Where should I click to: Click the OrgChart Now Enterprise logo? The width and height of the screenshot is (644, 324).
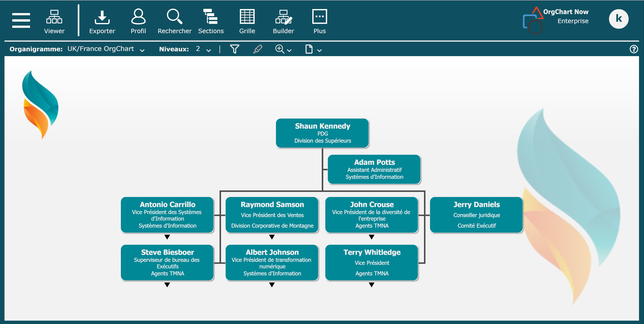[x=556, y=20]
